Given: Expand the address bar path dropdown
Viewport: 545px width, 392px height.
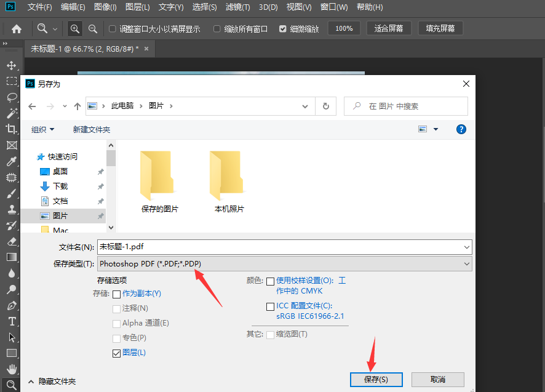Looking at the screenshot, I should 305,106.
